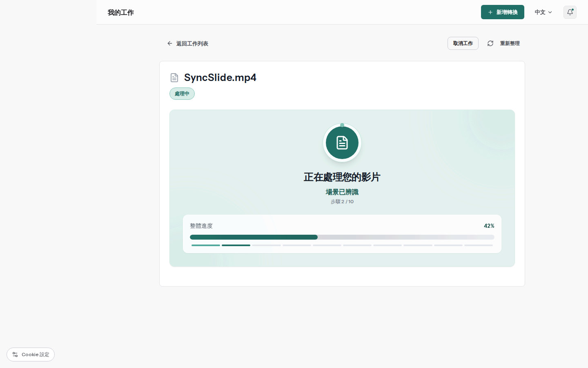Click the 42% progress value
The width and height of the screenshot is (588, 368).
(489, 226)
